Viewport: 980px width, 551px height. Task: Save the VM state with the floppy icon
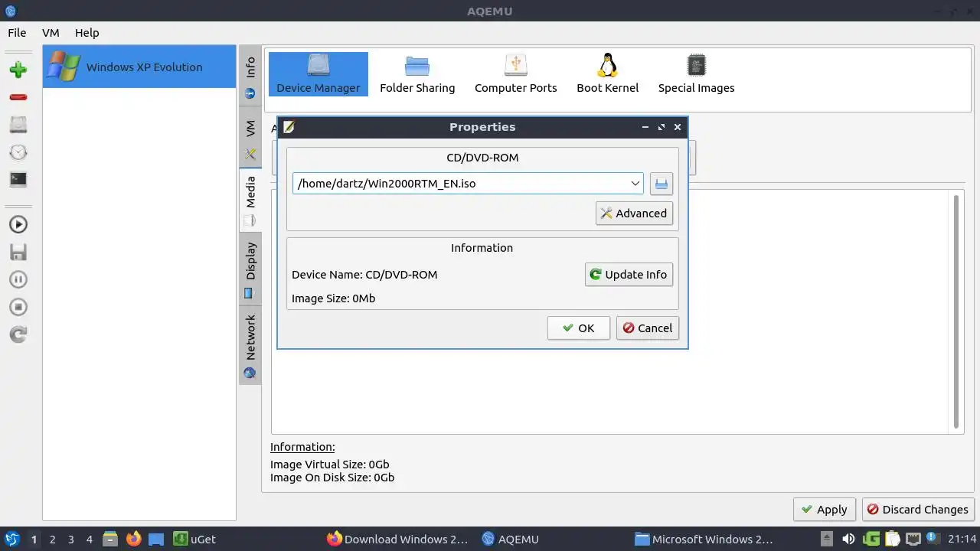tap(18, 252)
